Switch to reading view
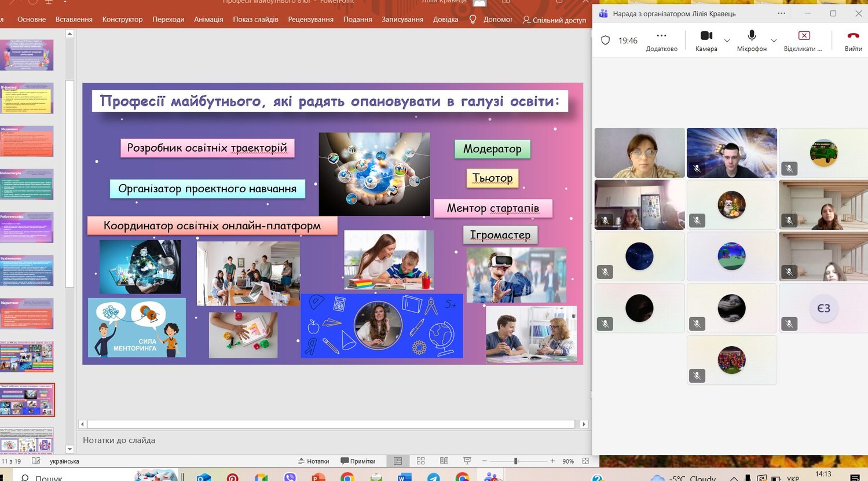 [x=444, y=461]
